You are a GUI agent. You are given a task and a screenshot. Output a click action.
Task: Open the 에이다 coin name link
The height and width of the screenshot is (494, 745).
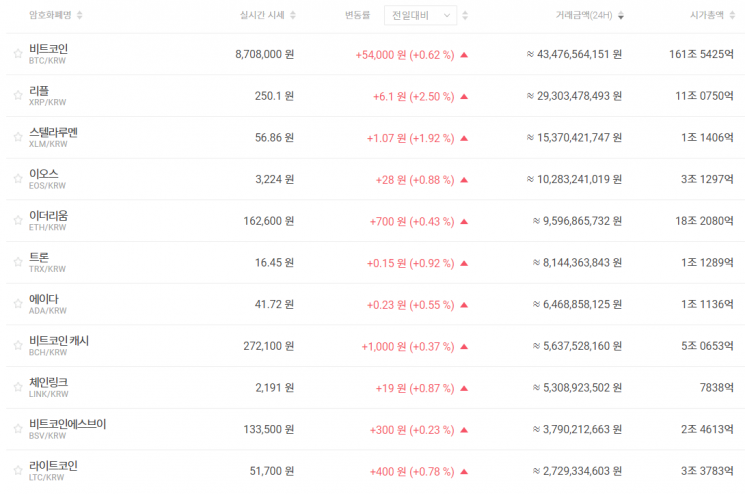[x=44, y=299]
